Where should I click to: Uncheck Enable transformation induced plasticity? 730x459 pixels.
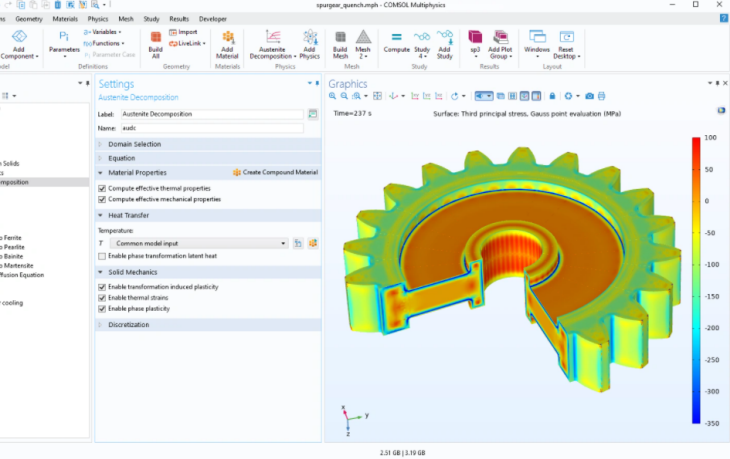coord(102,287)
